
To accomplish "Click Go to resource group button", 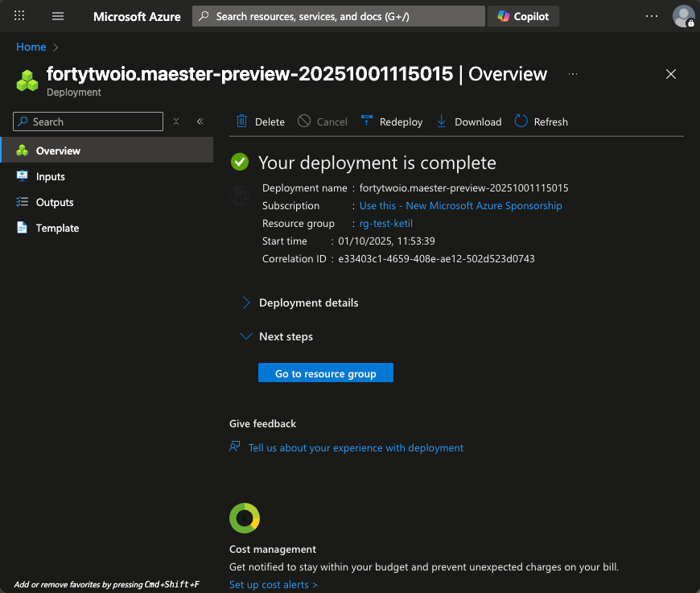I will pyautogui.click(x=325, y=373).
